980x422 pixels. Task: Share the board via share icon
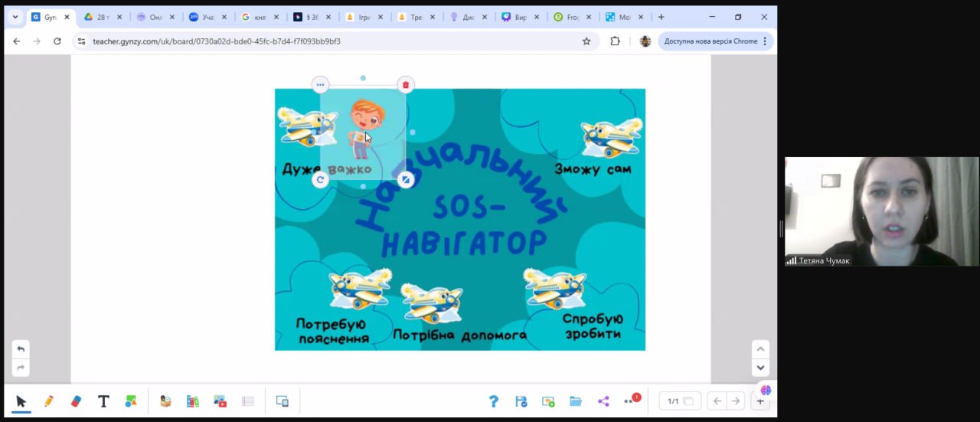click(x=603, y=401)
